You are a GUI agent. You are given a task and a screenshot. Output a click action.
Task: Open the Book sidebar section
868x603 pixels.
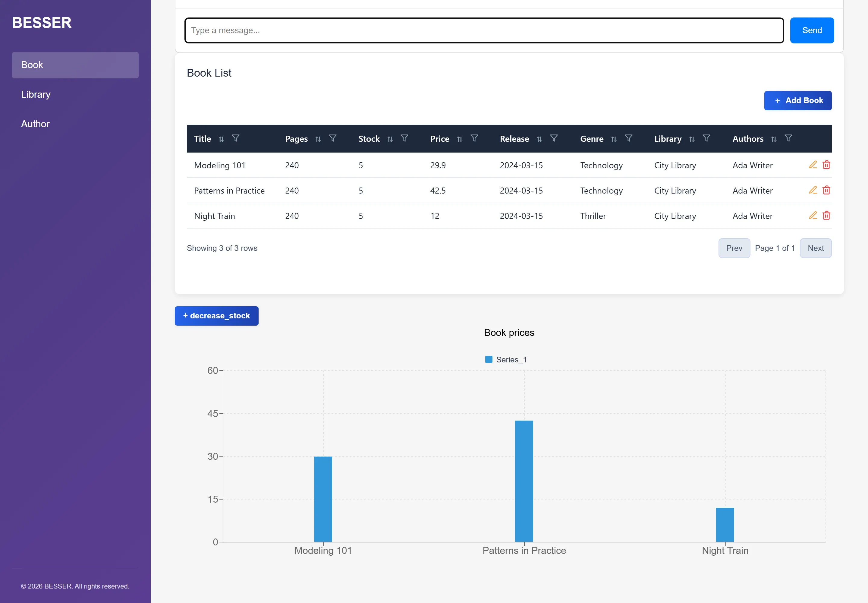[75, 65]
